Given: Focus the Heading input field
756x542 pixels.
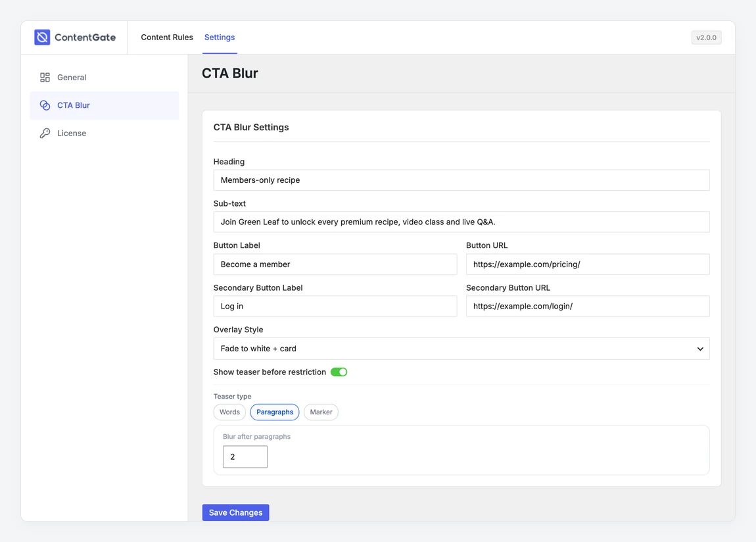Looking at the screenshot, I should (461, 180).
